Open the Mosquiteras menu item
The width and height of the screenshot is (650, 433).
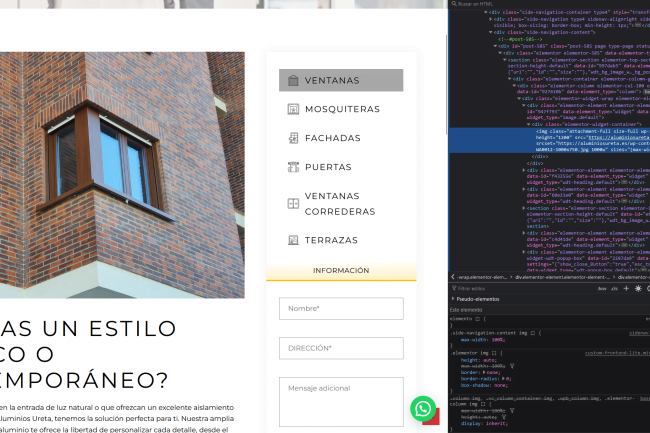(342, 109)
